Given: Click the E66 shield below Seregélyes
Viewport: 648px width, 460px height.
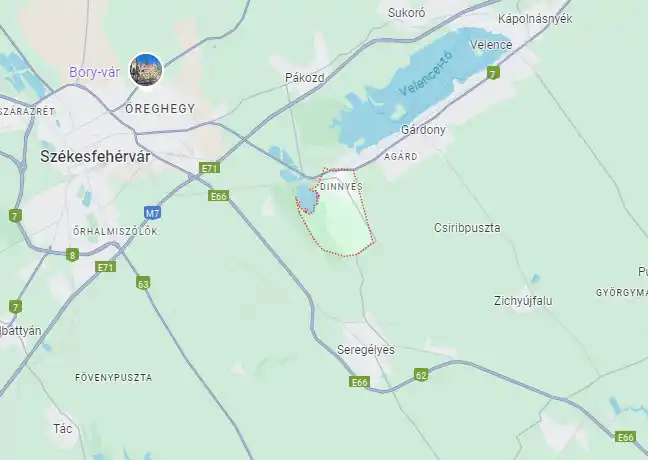Looking at the screenshot, I should point(359,382).
